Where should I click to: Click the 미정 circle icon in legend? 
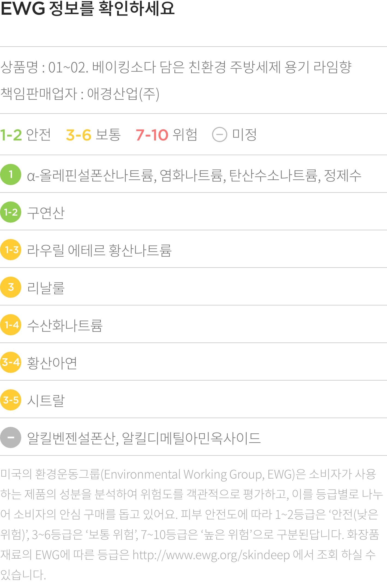pyautogui.click(x=220, y=134)
